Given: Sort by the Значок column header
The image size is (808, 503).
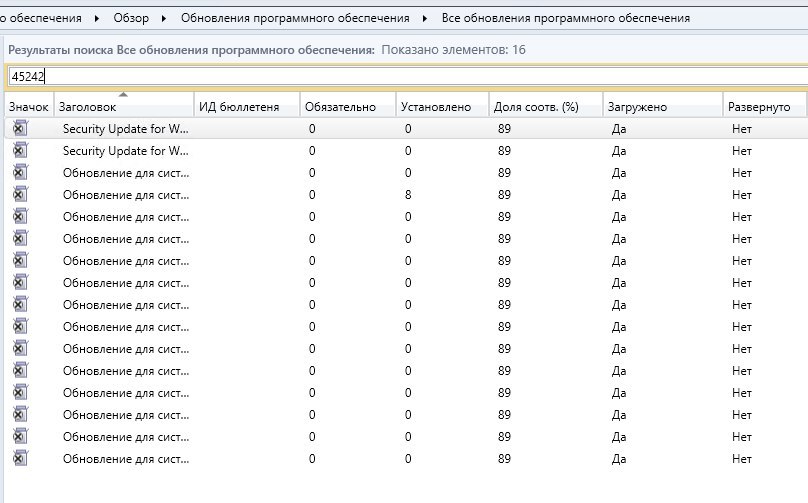Looking at the screenshot, I should (28, 107).
